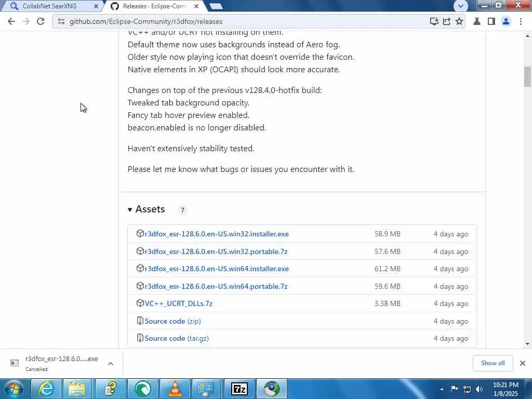Download VC++_UCRT_DLLs.7z

point(179,303)
